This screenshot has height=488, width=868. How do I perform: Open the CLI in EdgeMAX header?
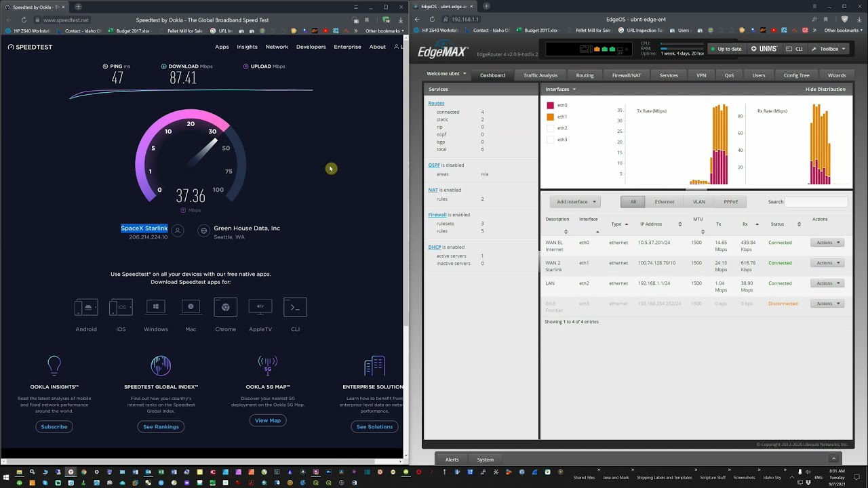794,49
